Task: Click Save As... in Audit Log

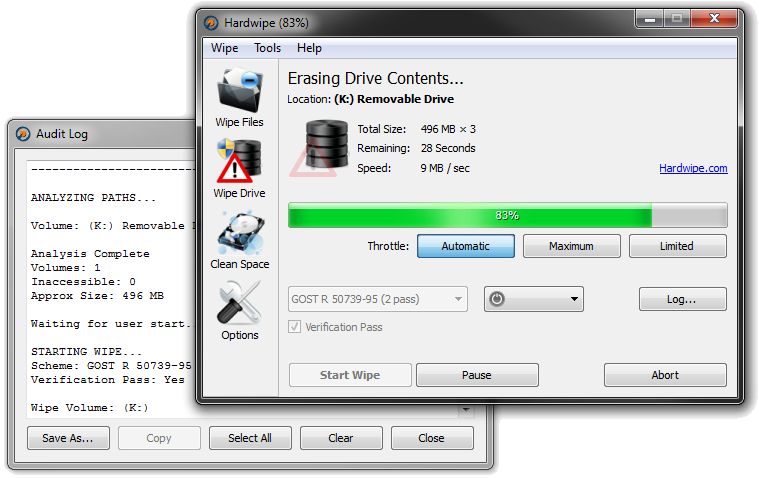Action: 68,438
